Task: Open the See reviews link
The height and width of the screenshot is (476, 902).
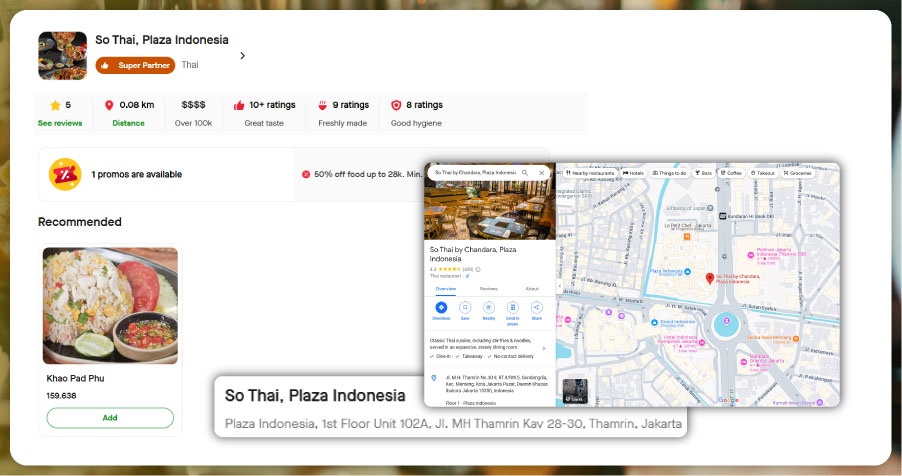Action: [60, 123]
